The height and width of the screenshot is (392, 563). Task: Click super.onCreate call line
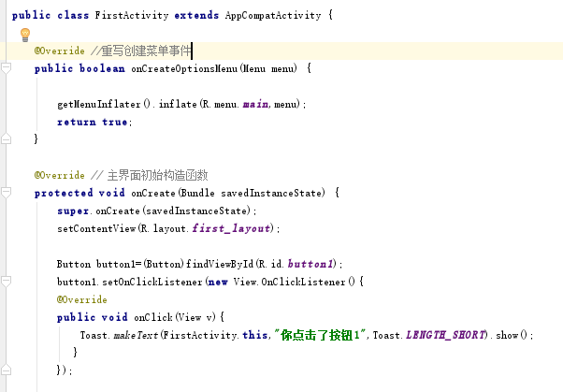pos(156,211)
